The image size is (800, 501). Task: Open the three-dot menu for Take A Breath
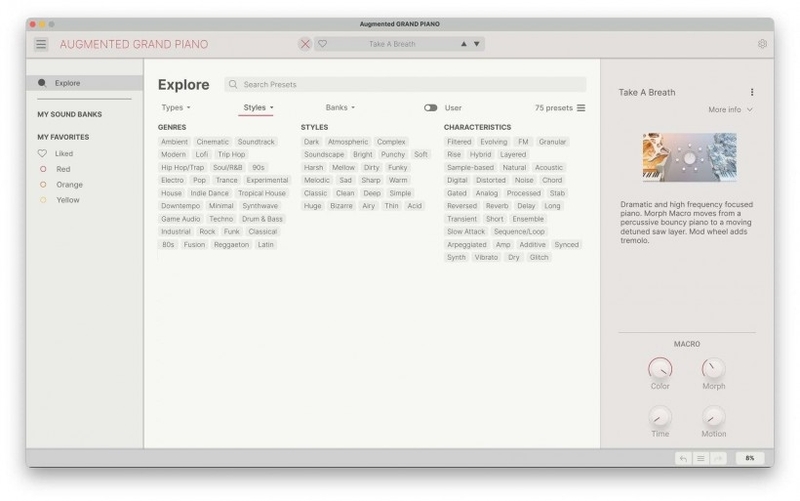pyautogui.click(x=752, y=92)
